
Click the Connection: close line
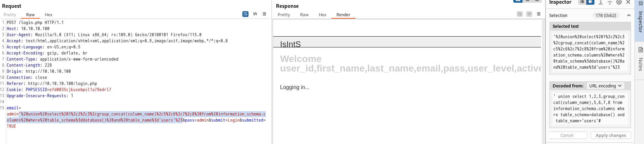click(27, 78)
